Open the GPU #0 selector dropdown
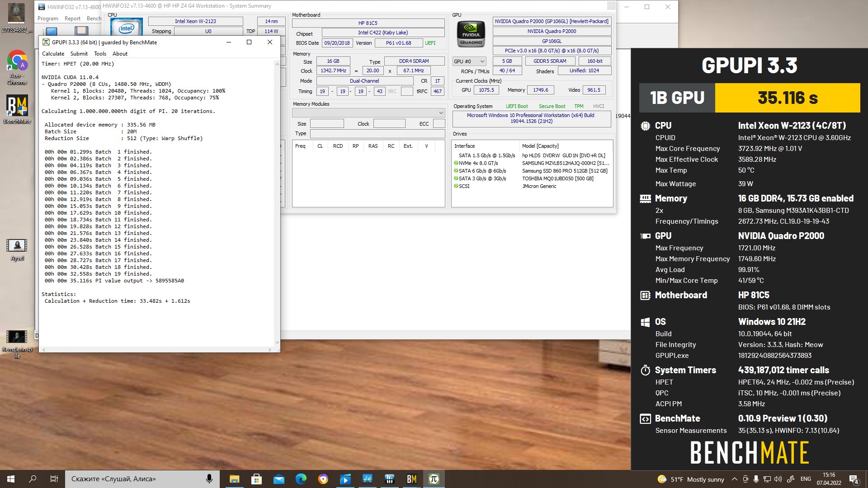868x488 pixels. [x=469, y=61]
